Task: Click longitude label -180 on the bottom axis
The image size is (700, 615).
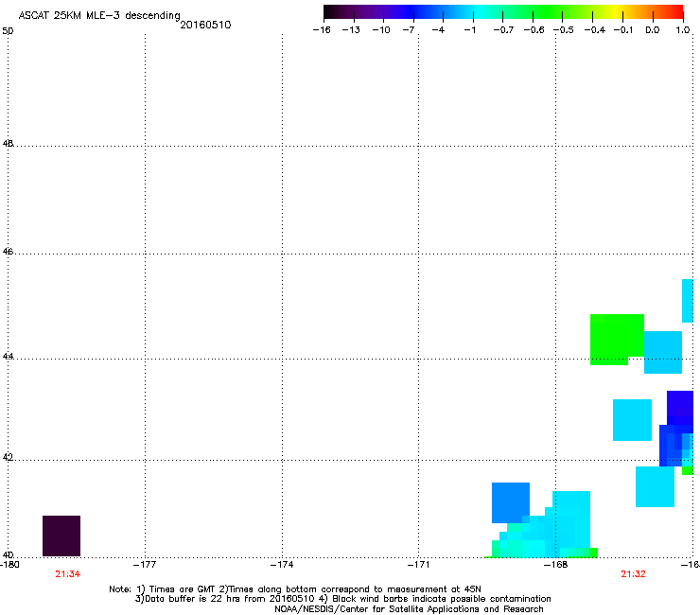Action: point(9,565)
